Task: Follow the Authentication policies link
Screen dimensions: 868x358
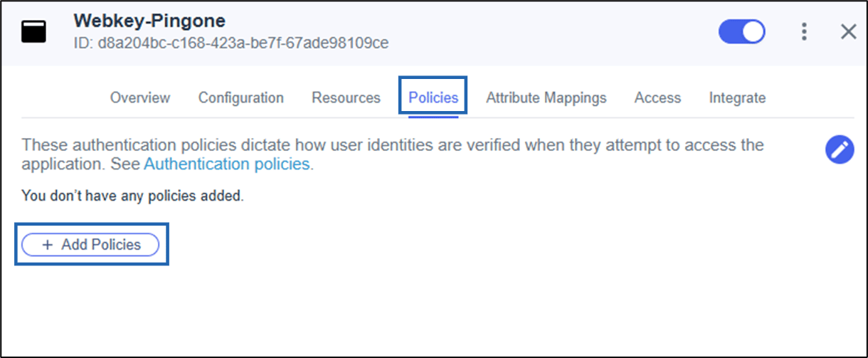Action: (x=227, y=164)
